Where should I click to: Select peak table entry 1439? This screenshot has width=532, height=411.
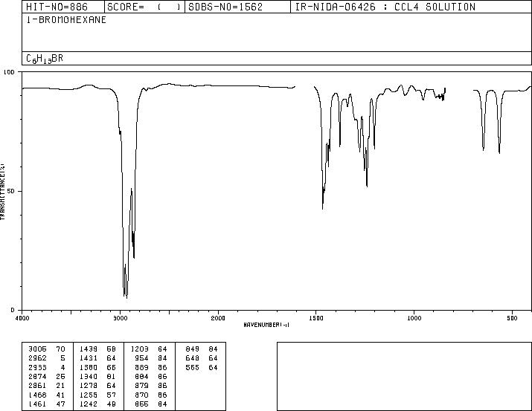click(89, 349)
